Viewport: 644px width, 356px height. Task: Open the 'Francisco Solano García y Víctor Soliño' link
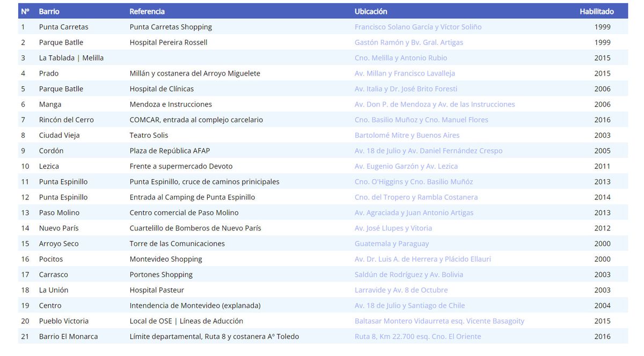pos(418,26)
